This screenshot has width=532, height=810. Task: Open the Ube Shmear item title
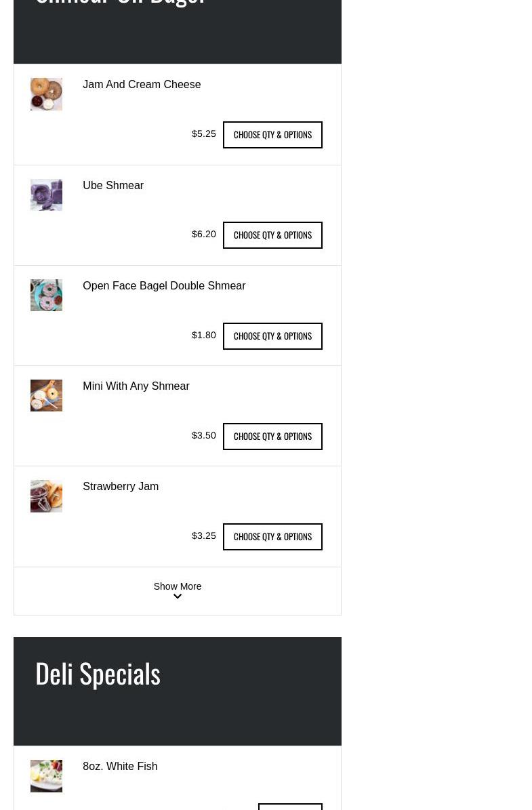pos(113,186)
